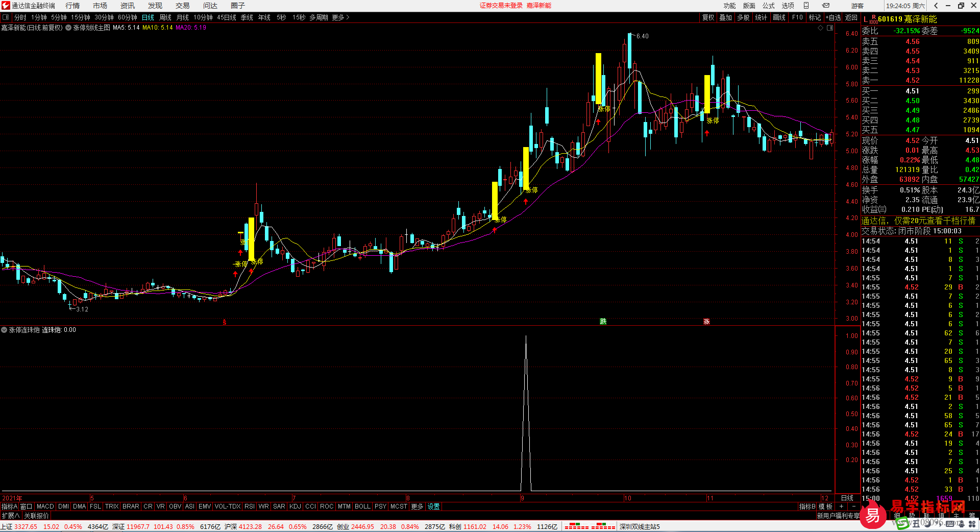
Task: Open the 复权 adjustment dropdown
Action: click(x=708, y=17)
